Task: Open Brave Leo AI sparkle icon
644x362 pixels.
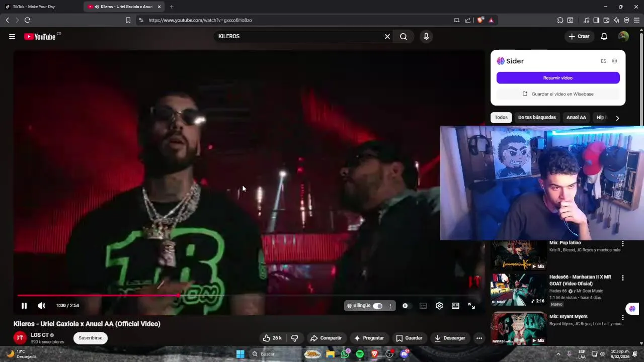Action: pyautogui.click(x=616, y=20)
